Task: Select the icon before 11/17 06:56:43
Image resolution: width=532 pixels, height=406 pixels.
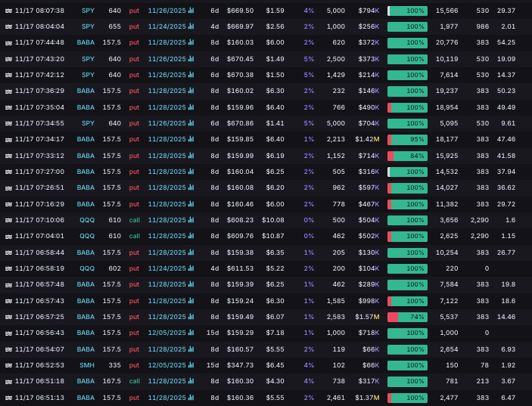Action: coord(8,333)
